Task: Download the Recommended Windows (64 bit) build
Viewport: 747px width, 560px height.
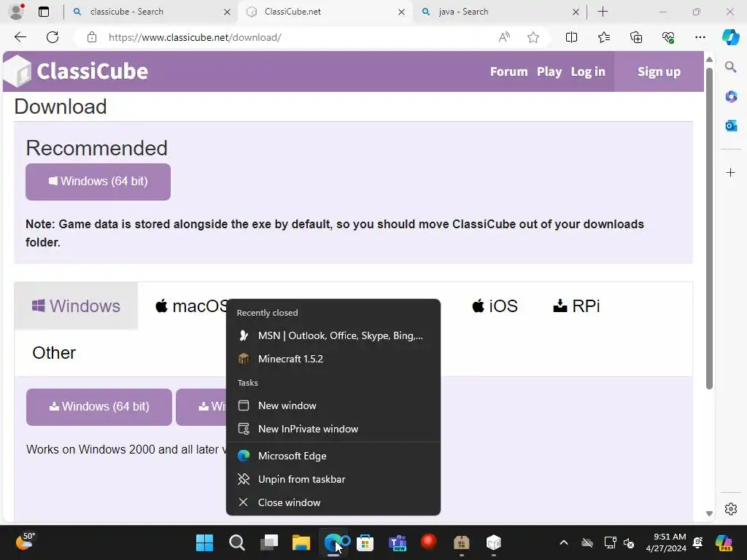Action: (98, 182)
